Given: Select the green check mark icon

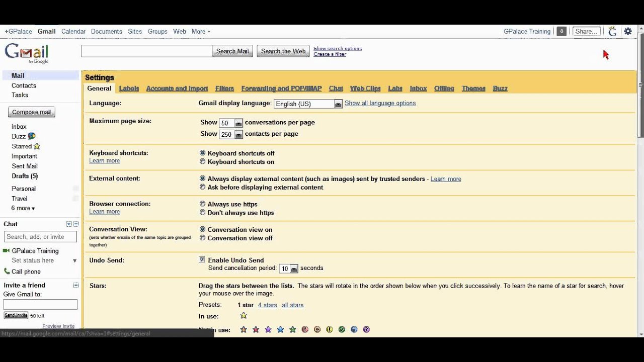Looking at the screenshot, I should [x=342, y=330].
